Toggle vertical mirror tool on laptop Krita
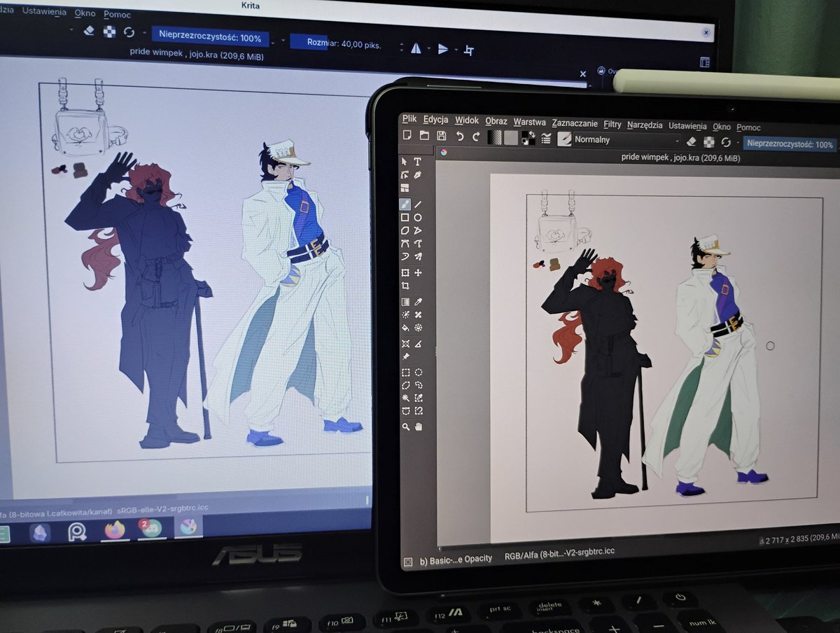840x633 pixels. coord(442,49)
